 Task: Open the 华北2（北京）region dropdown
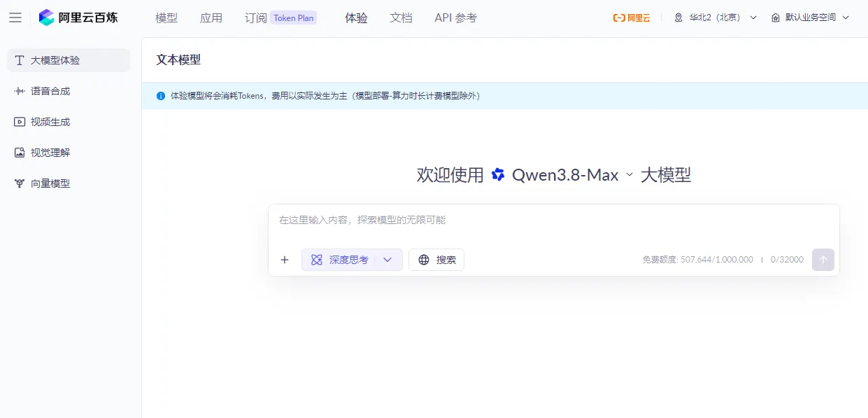pos(715,18)
